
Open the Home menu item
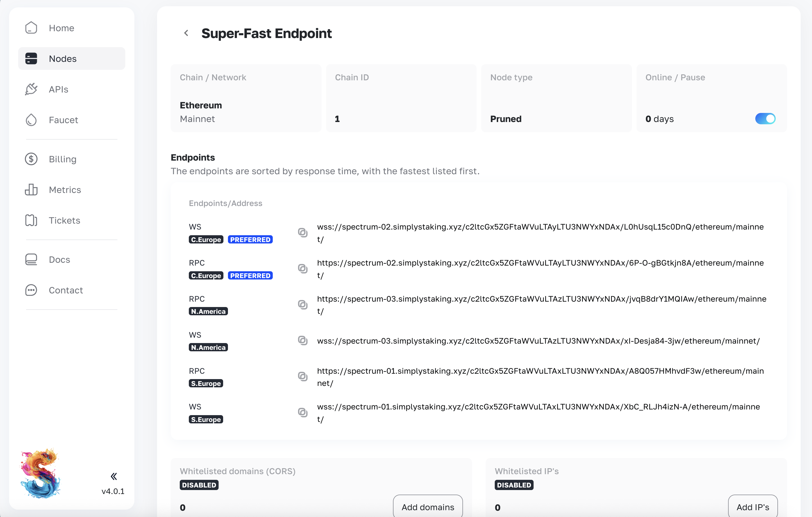[x=71, y=28]
